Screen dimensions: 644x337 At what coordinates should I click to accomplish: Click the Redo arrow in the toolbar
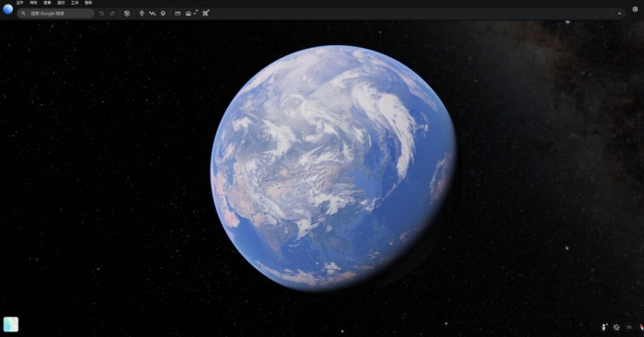click(112, 13)
